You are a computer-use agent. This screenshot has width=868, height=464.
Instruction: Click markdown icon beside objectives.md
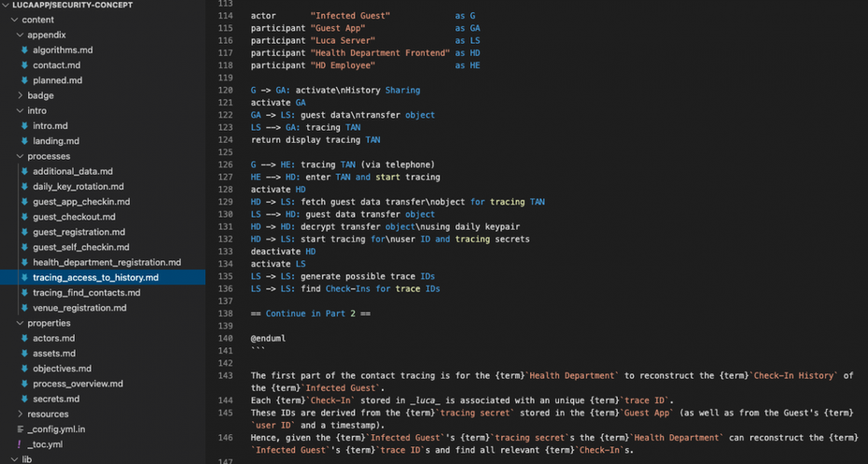(x=24, y=369)
